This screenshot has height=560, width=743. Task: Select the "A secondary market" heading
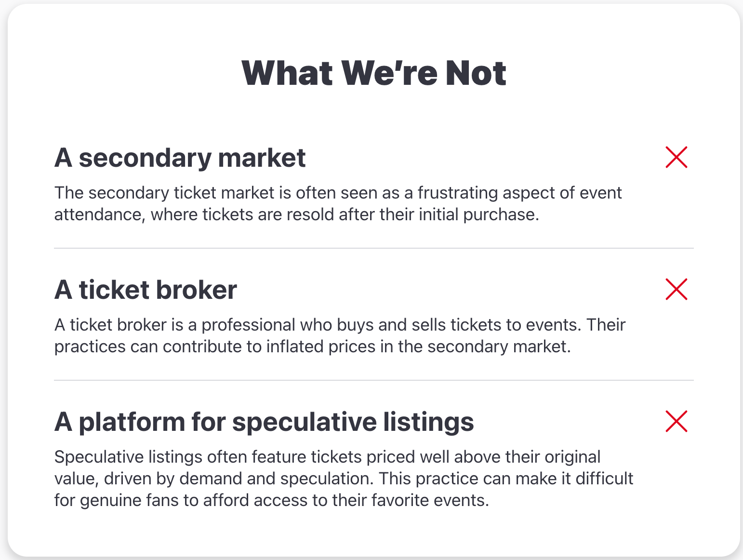pos(180,158)
